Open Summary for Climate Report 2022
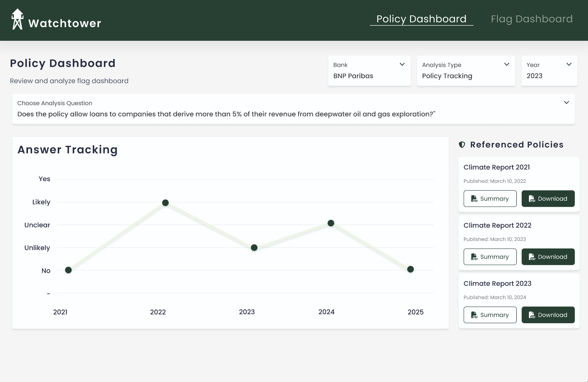The width and height of the screenshot is (588, 382). [x=490, y=257]
